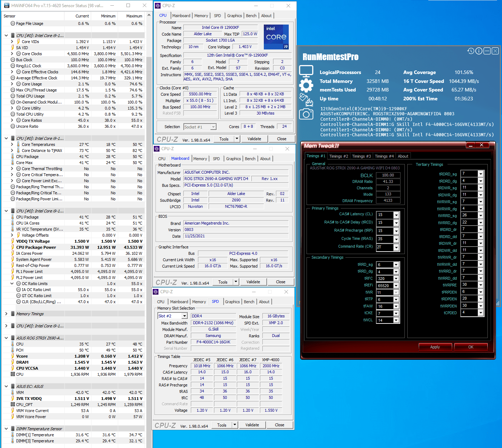This screenshot has width=502, height=448.
Task: Click Close button in CPU-Z Mainboard window
Action: tap(281, 282)
